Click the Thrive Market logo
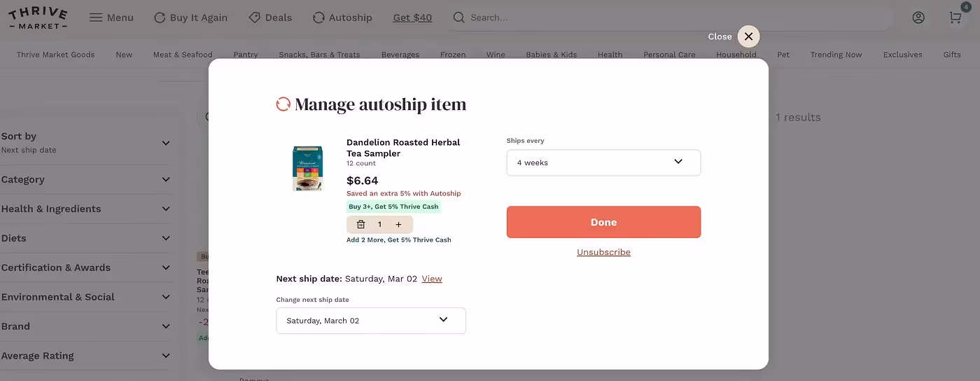Viewport: 980px width, 381px height. coord(38,18)
